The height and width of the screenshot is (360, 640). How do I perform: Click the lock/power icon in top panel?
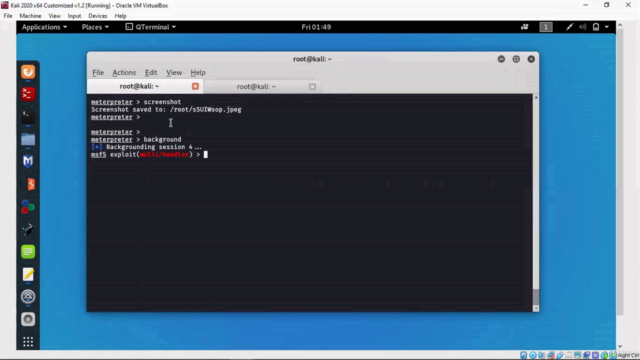[596, 27]
